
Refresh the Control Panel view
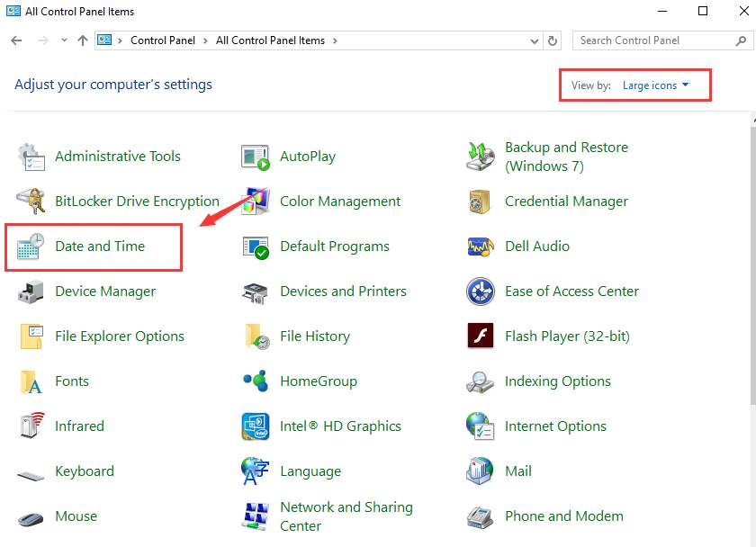[x=553, y=40]
